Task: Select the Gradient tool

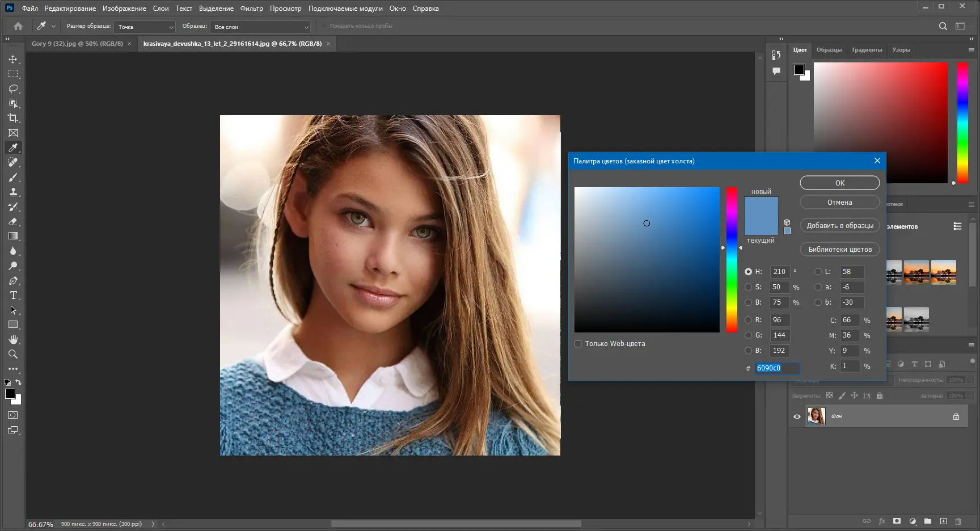Action: click(x=13, y=236)
